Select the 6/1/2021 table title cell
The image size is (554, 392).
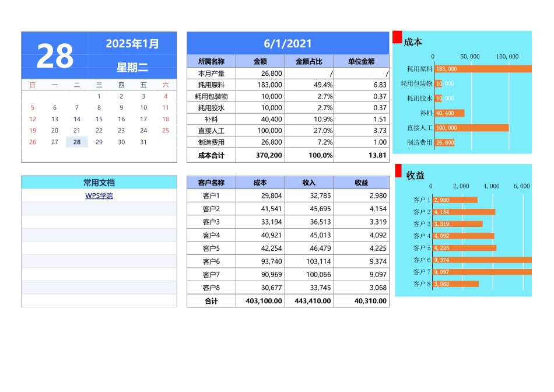pos(288,43)
